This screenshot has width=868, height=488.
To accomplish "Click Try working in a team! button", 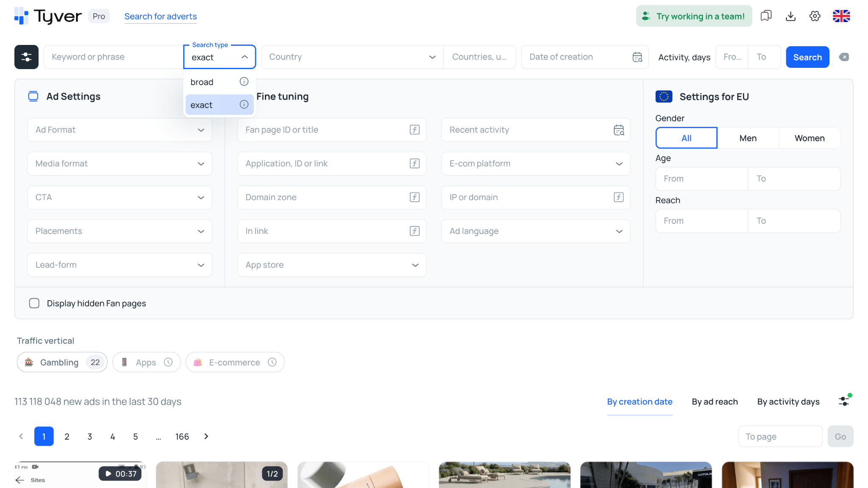I will pos(694,16).
